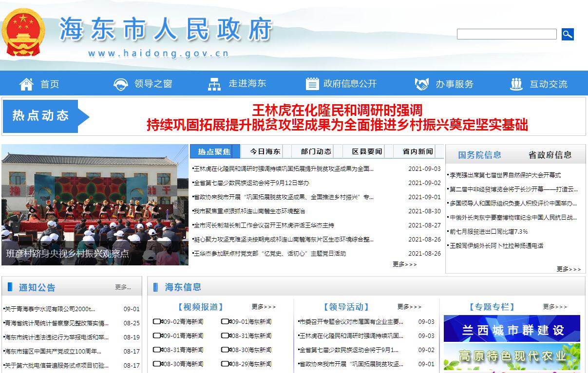This screenshot has width=588, height=373.
Task: Show more 视频报道 items
Action: point(264,307)
